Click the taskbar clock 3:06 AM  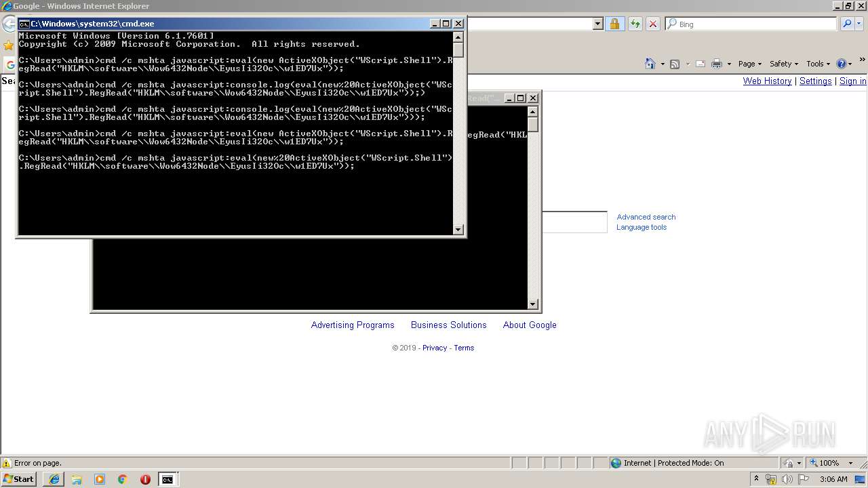coord(833,479)
